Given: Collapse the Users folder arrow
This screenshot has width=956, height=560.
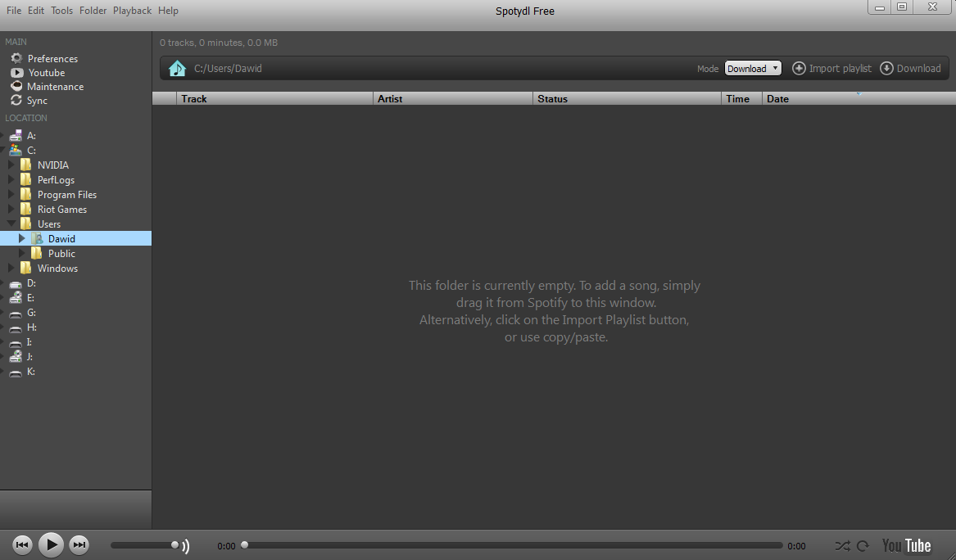Looking at the screenshot, I should click(11, 224).
